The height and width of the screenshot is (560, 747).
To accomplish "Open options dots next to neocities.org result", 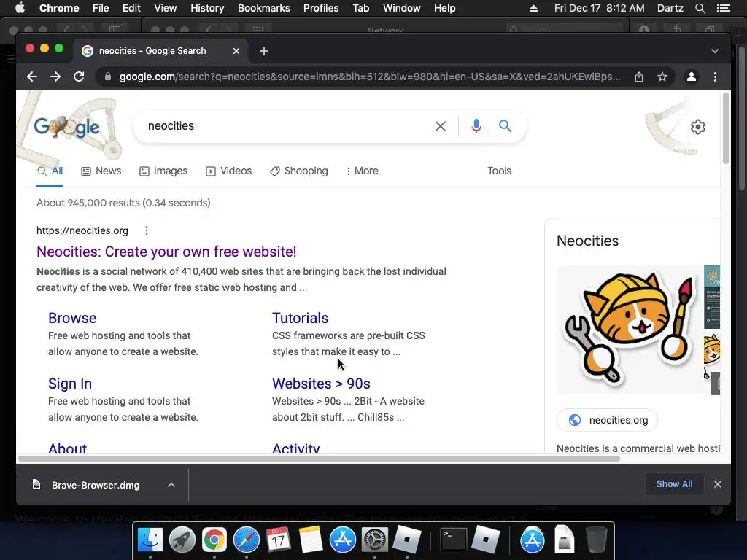I will click(x=146, y=230).
